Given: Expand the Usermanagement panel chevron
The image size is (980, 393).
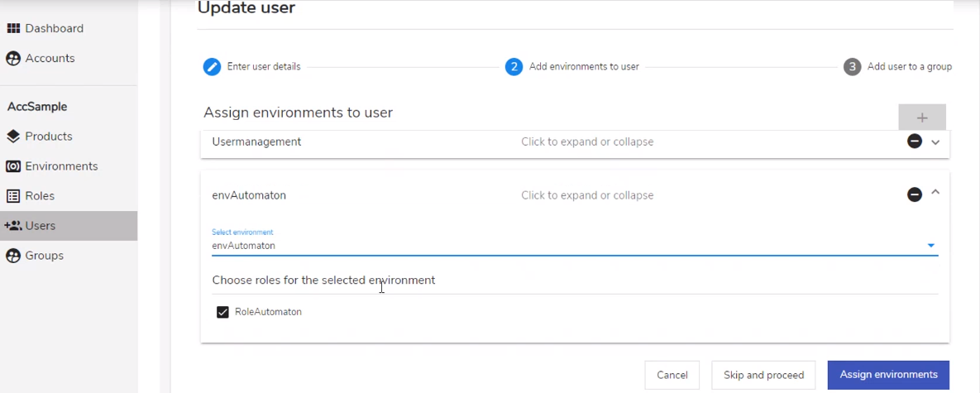Looking at the screenshot, I should pos(935,141).
